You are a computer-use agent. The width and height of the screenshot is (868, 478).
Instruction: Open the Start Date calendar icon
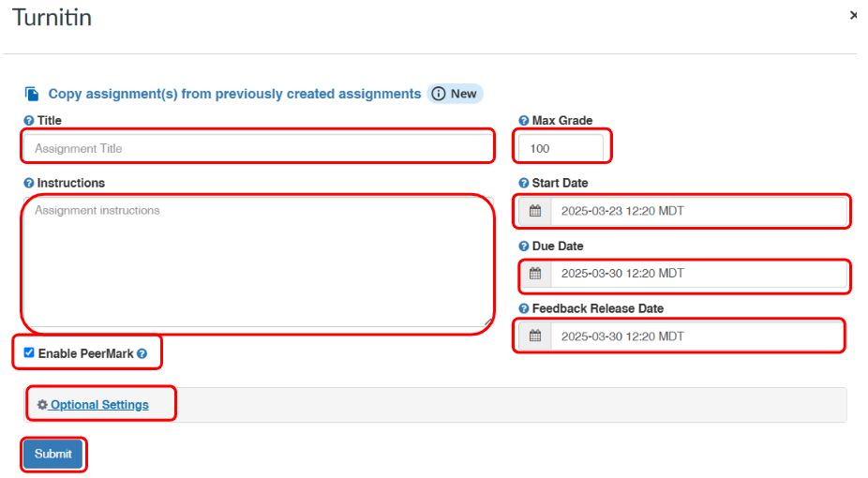tap(535, 211)
